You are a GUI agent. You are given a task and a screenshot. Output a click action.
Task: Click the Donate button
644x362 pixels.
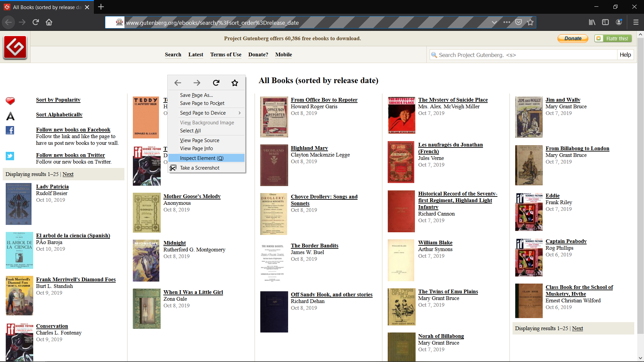pos(573,39)
